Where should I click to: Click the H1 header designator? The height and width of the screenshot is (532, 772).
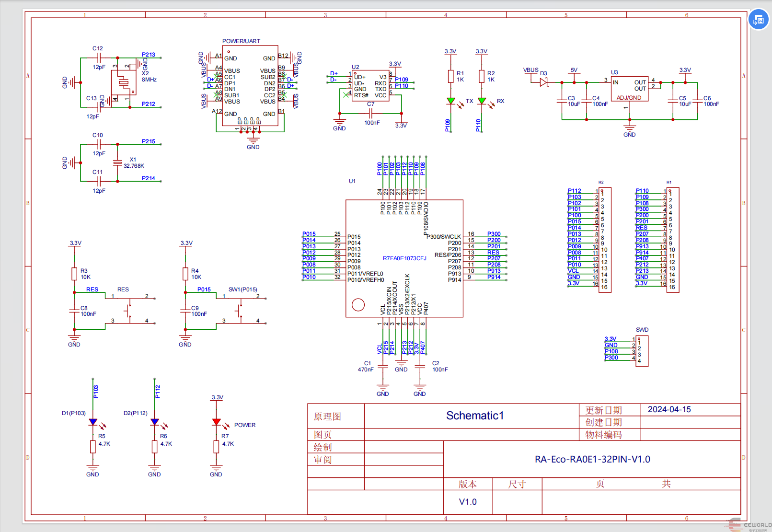tap(669, 182)
